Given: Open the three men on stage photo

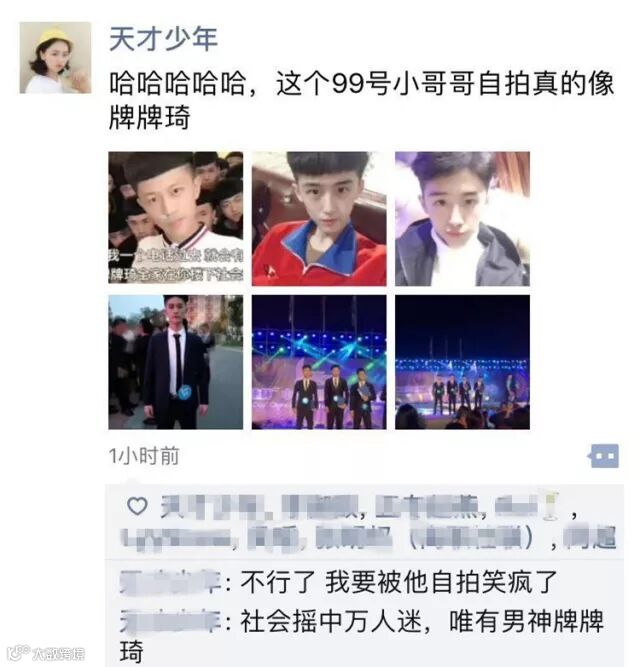Looking at the screenshot, I should tap(319, 362).
